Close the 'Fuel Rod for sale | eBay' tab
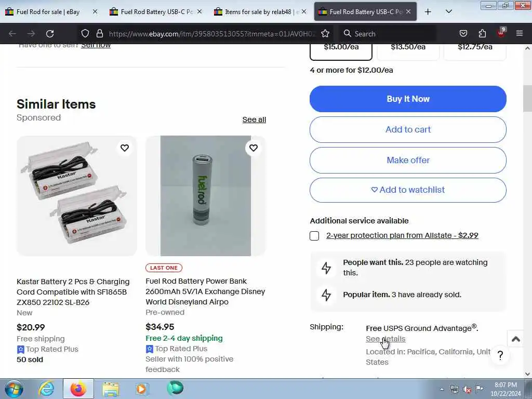Image resolution: width=532 pixels, height=399 pixels. [x=95, y=11]
